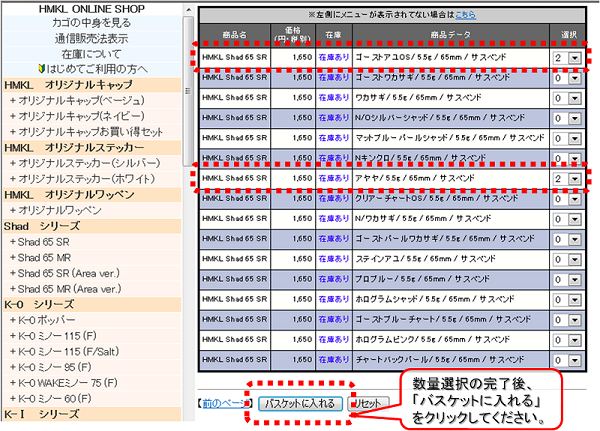Click 在庫あり link in ワカサギ row
Viewport: 600px width, 431px height.
[334, 98]
